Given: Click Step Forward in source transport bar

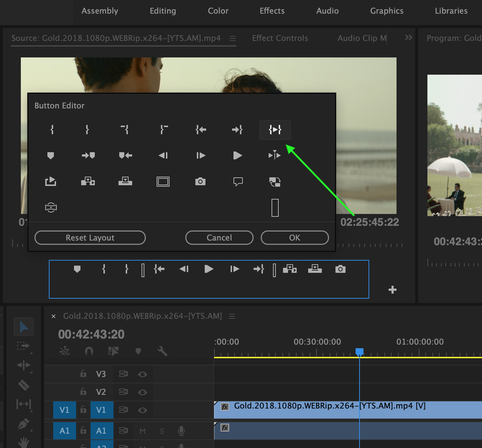Looking at the screenshot, I should click(x=235, y=269).
